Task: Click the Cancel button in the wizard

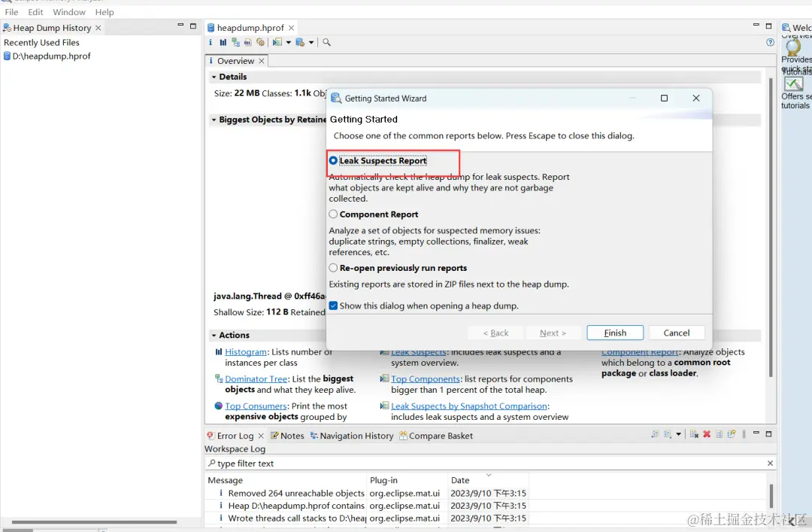Action: point(677,333)
